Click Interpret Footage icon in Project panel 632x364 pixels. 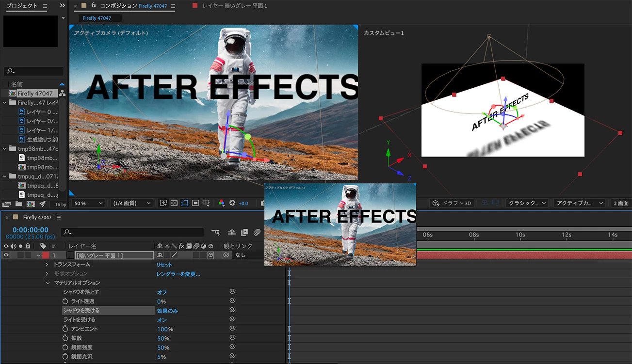click(6, 204)
